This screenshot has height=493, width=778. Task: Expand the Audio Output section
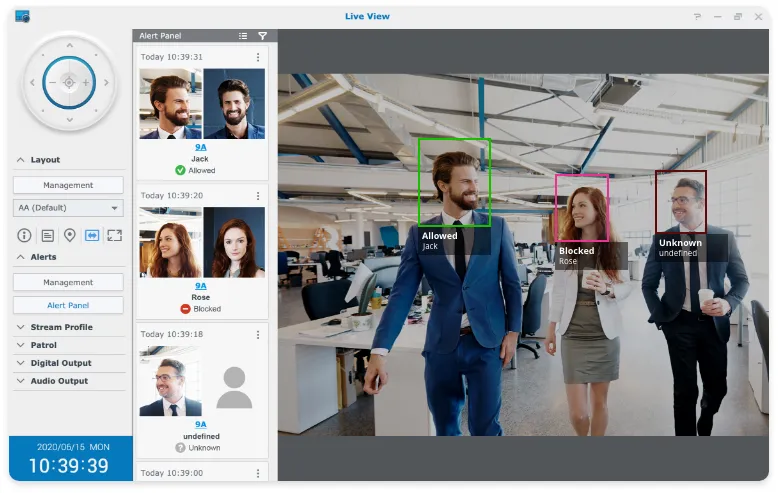59,381
